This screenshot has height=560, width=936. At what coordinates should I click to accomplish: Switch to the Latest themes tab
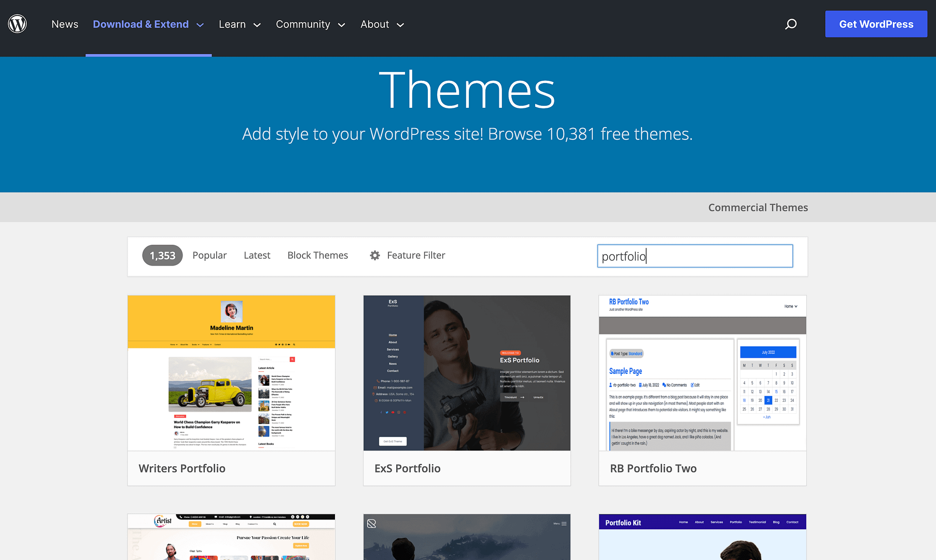[x=257, y=256]
